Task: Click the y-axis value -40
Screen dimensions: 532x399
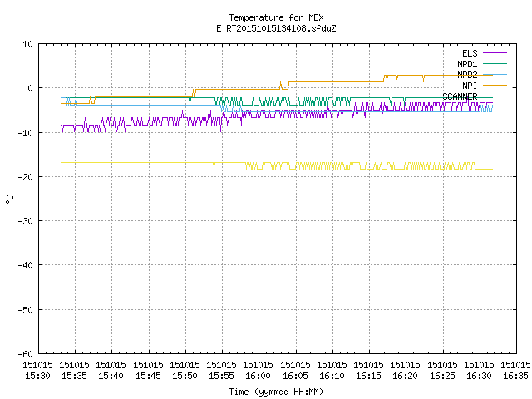Action: [x=26, y=265]
